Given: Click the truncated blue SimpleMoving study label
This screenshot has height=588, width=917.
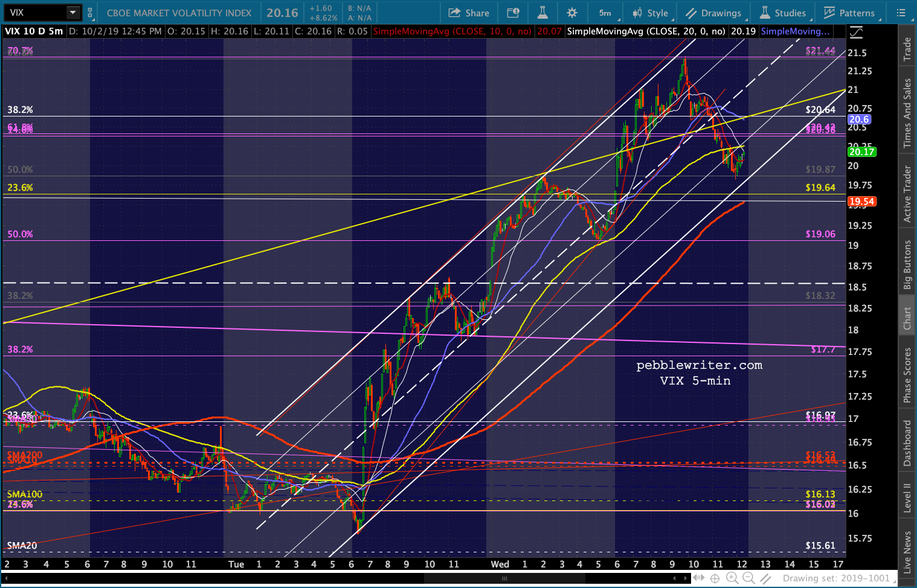Looking at the screenshot, I should tap(795, 31).
